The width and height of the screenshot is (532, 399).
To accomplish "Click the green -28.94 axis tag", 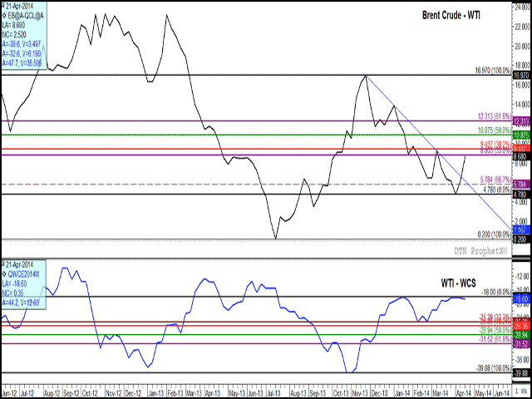I will (x=521, y=335).
